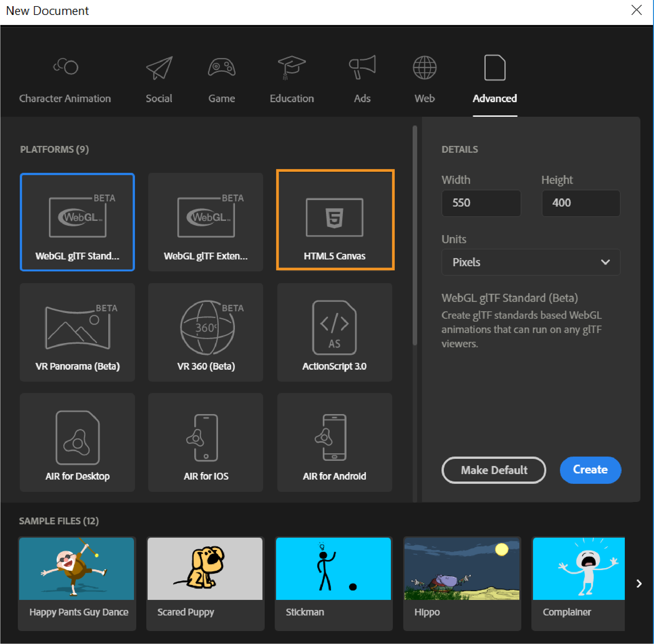Select the Character Animation category
Screen dimensions: 654x644
coord(65,78)
